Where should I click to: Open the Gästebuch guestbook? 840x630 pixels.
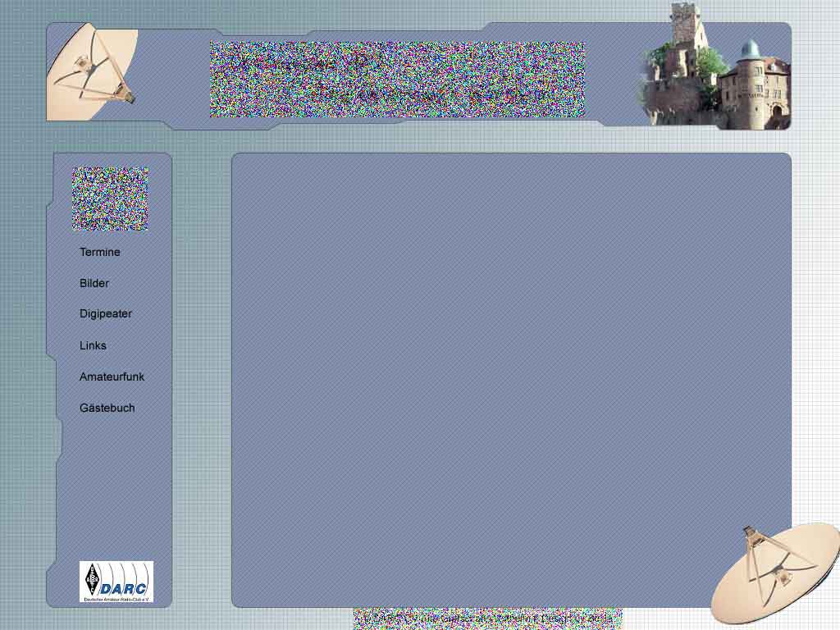[107, 408]
